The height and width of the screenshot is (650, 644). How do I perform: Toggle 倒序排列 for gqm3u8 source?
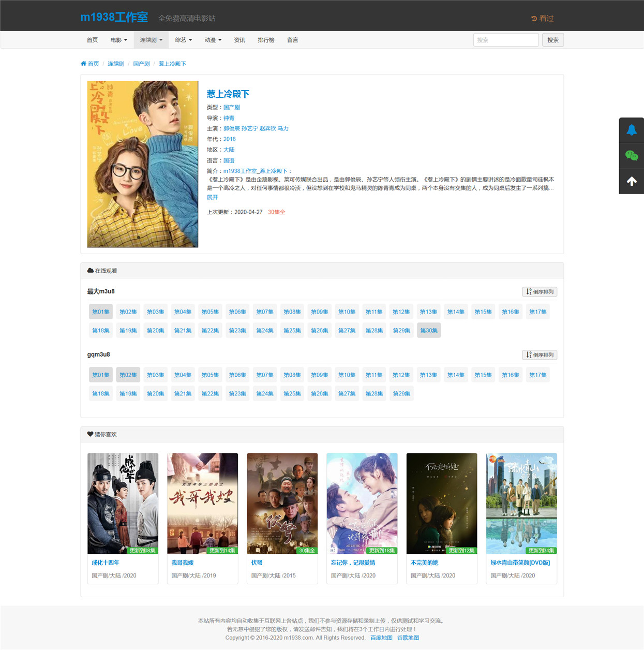tap(540, 355)
